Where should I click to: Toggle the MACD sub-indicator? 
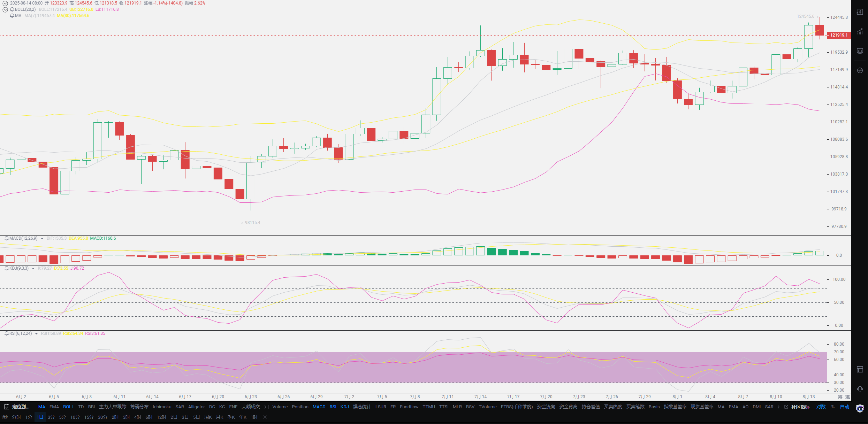click(319, 407)
